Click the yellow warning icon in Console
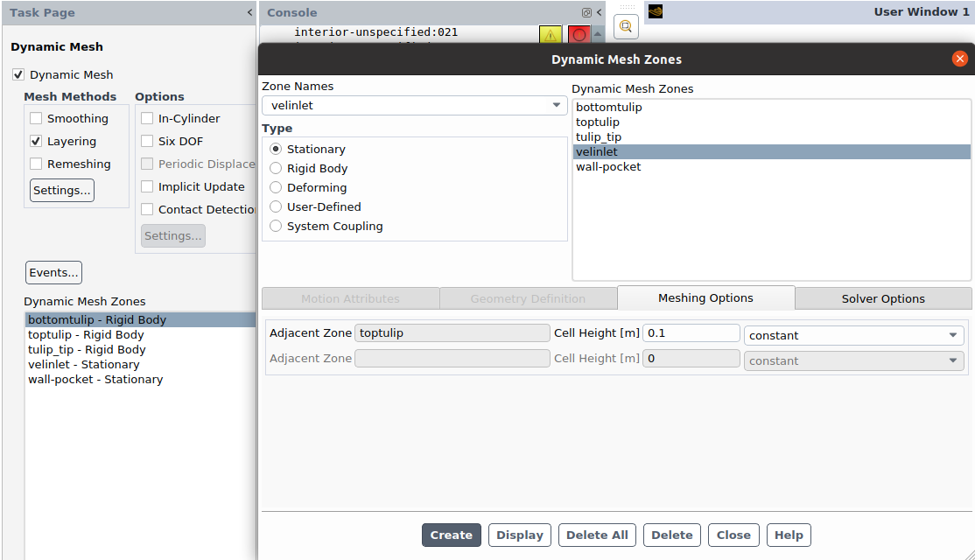 (551, 35)
